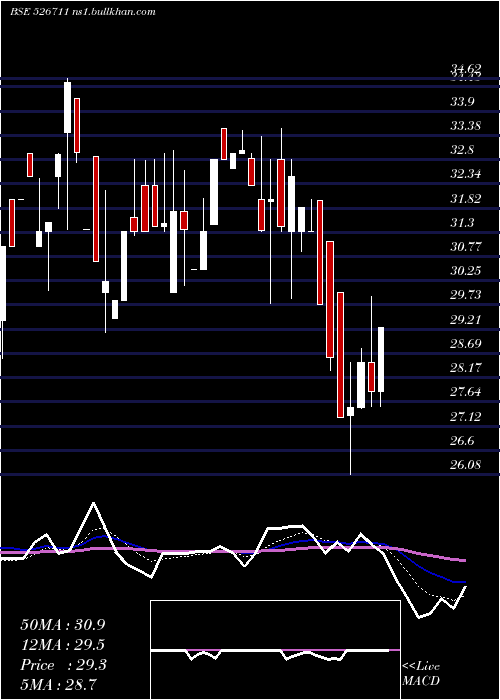Click the 30.25 price label
Screen dimensions: 500x700
pyautogui.click(x=466, y=271)
